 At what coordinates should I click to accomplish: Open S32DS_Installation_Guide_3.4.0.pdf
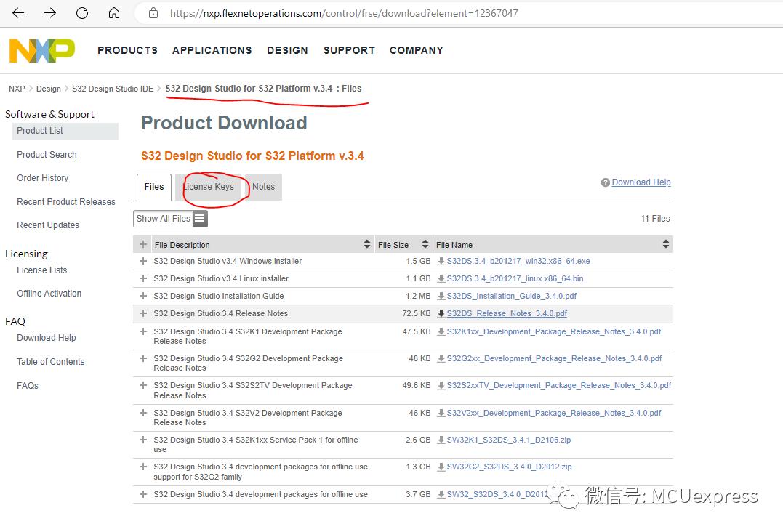(512, 297)
